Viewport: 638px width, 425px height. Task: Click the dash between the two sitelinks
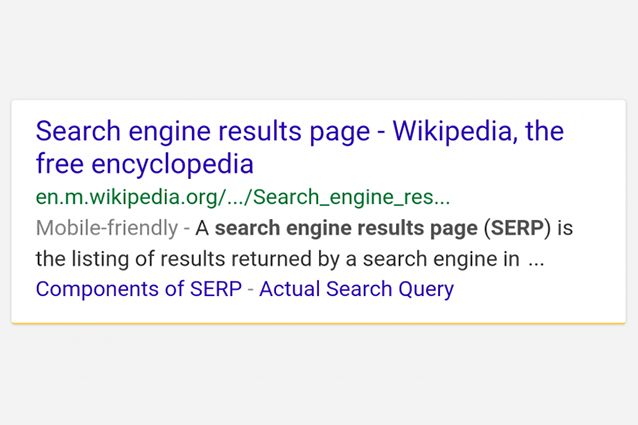click(251, 289)
